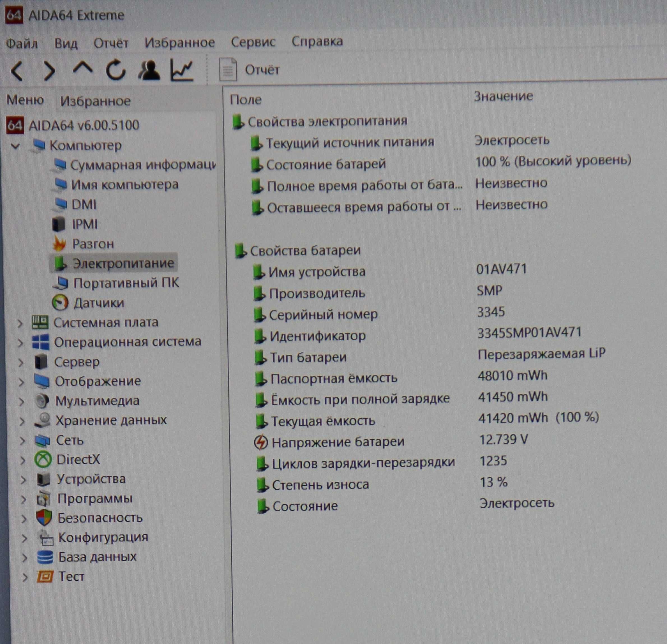This screenshot has width=667, height=644.
Task: Click the Хранение данных drive icon
Action: click(x=43, y=420)
